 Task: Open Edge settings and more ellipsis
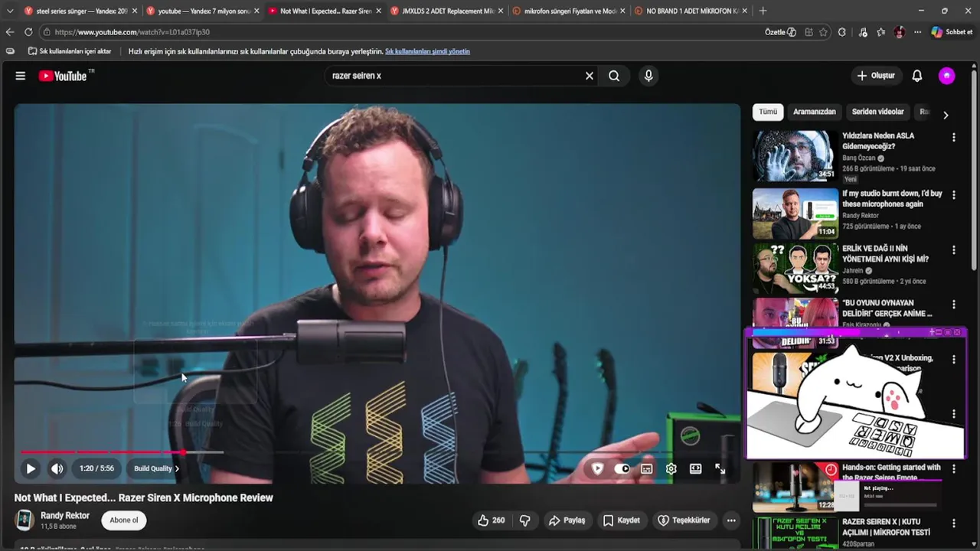click(x=918, y=32)
